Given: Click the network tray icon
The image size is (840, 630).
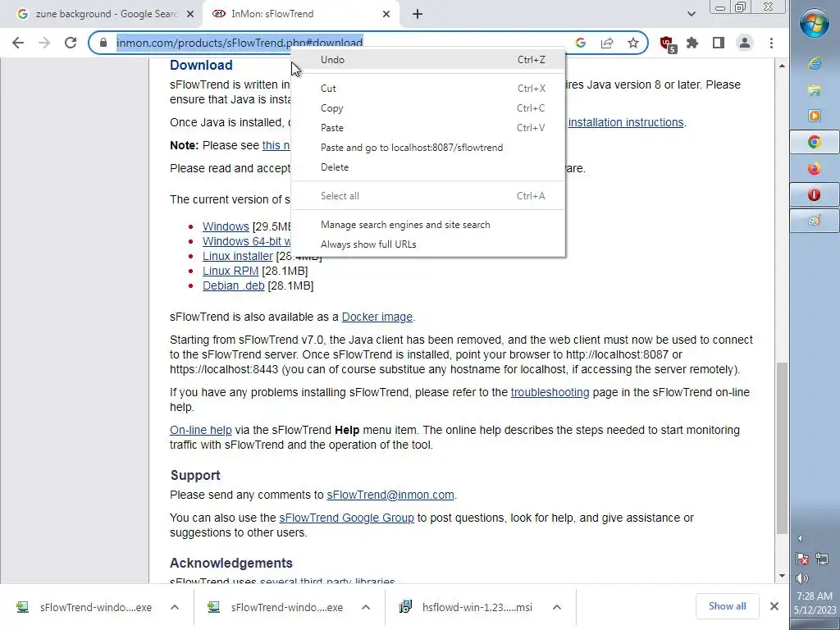Looking at the screenshot, I should click(822, 559).
